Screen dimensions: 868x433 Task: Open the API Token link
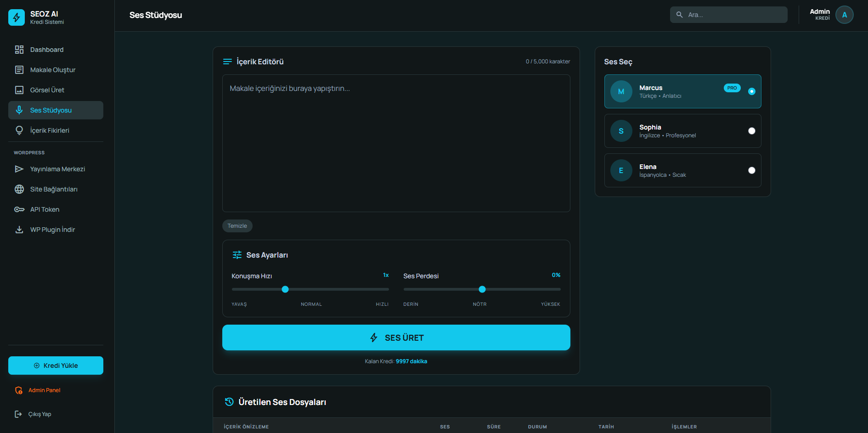56,209
